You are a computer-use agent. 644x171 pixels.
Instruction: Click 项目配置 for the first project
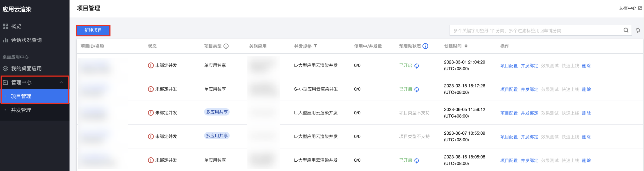pos(509,66)
